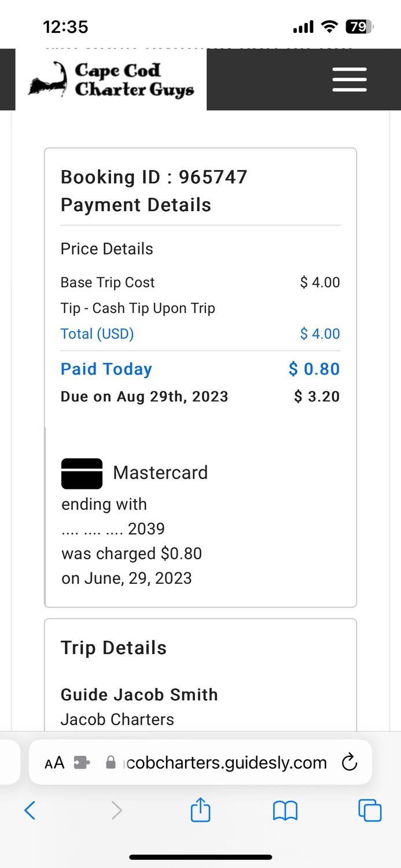Open the hamburger navigation menu

350,79
